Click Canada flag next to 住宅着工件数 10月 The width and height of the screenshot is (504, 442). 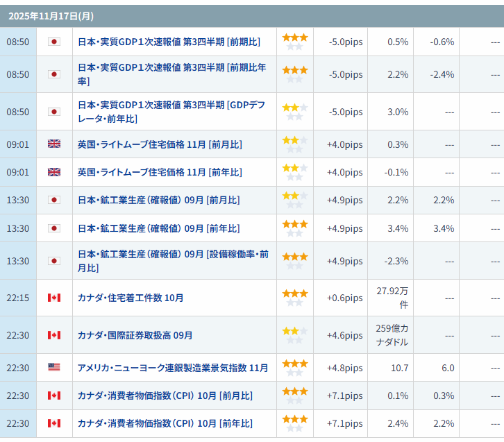point(53,298)
